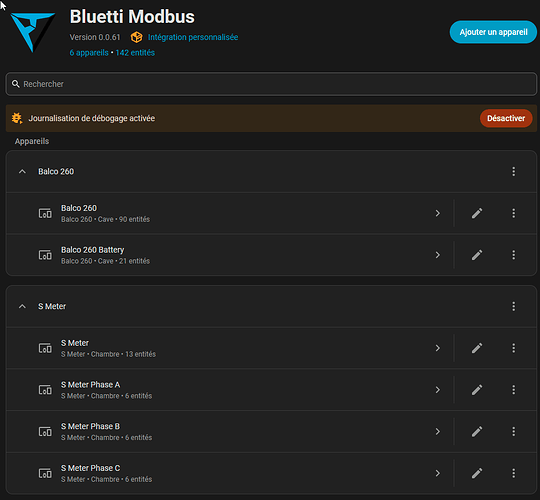This screenshot has width=540, height=500.
Task: Open S Meter Phase C via chevron arrow
Action: 437,473
